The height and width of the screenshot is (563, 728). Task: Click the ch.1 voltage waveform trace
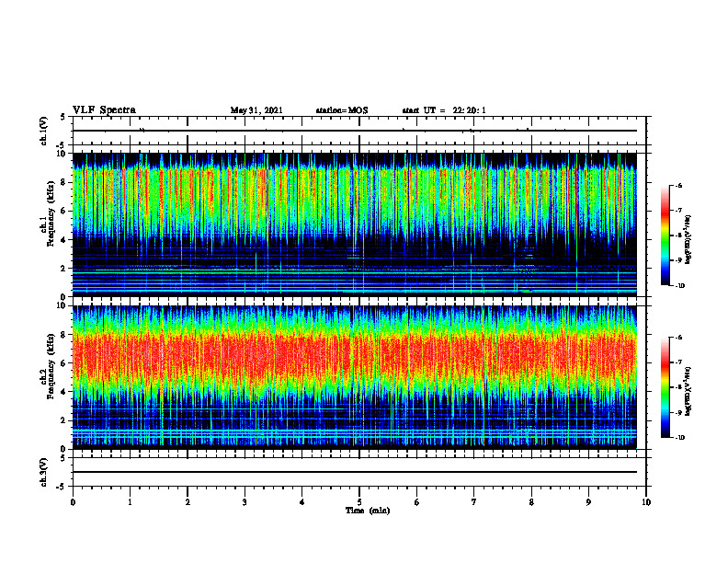pyautogui.click(x=355, y=131)
